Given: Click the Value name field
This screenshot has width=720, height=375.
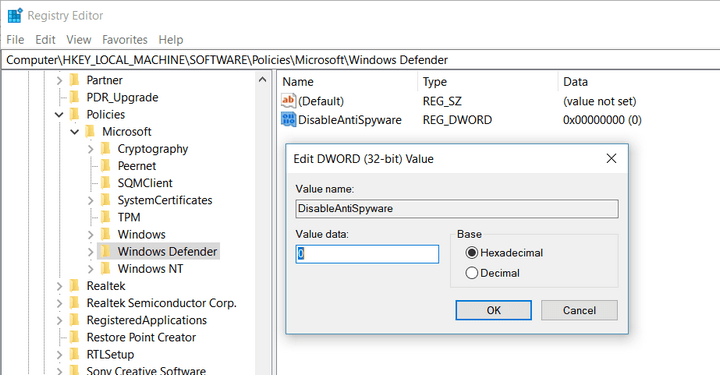Looking at the screenshot, I should (457, 209).
